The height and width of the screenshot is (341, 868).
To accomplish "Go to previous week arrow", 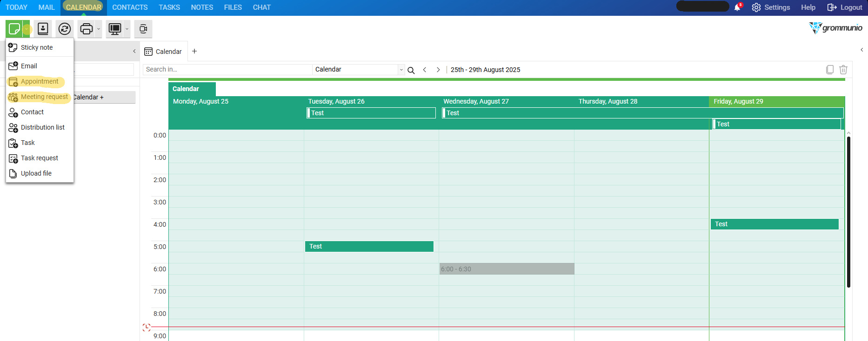I will coord(425,70).
